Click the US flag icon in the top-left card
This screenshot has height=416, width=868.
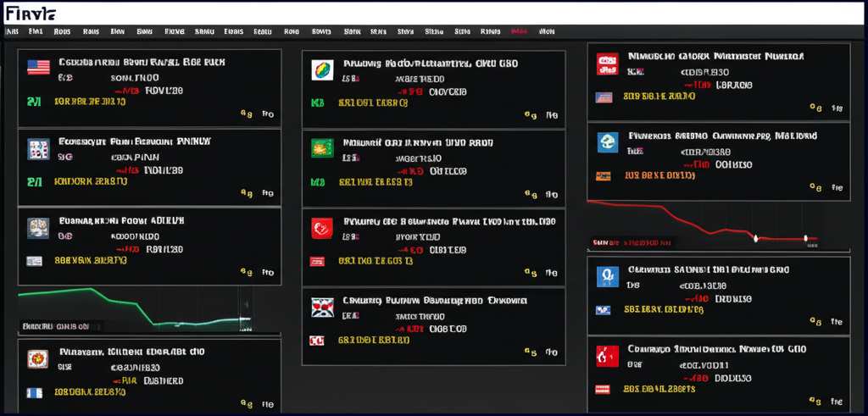click(38, 66)
